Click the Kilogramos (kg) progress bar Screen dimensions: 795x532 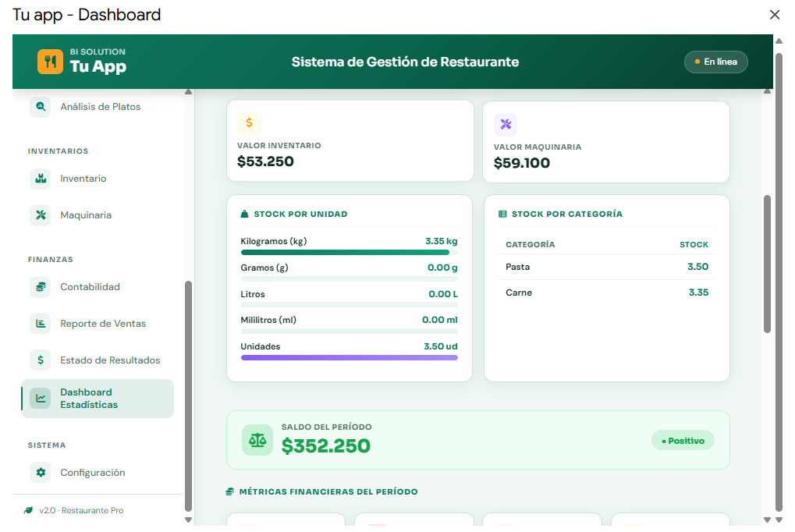pos(350,252)
